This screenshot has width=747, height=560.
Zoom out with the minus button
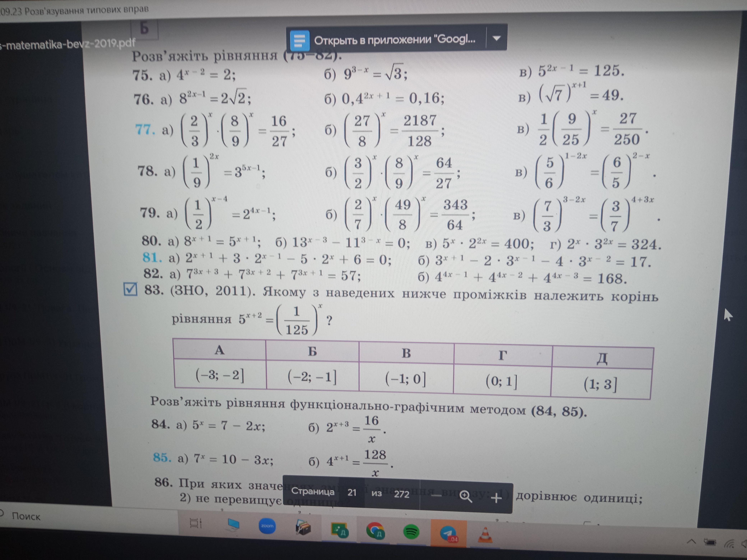tap(436, 495)
